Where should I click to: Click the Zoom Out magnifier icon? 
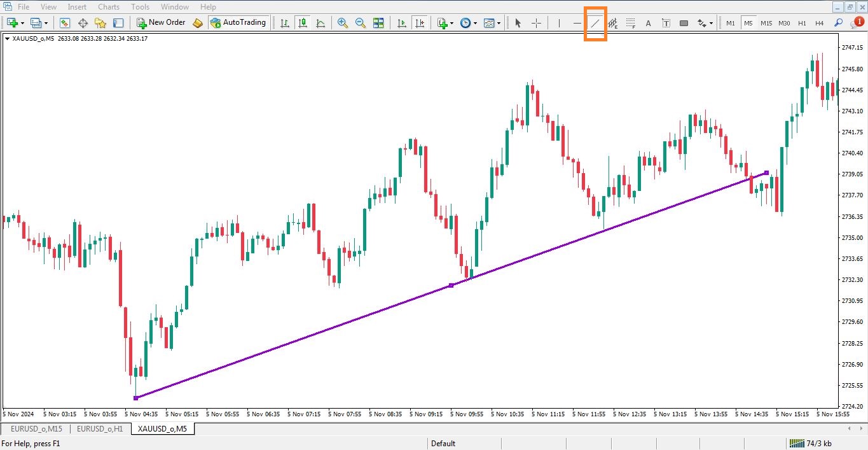pyautogui.click(x=361, y=23)
